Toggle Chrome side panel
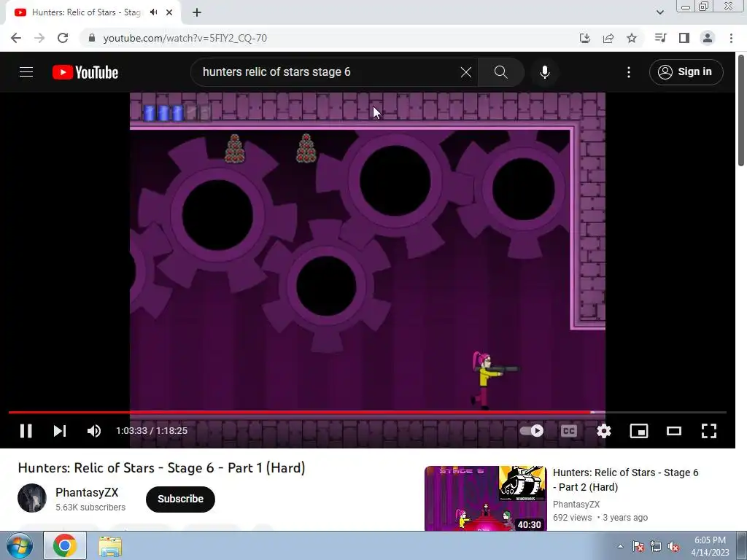Screen dimensions: 747x560 pos(684,38)
